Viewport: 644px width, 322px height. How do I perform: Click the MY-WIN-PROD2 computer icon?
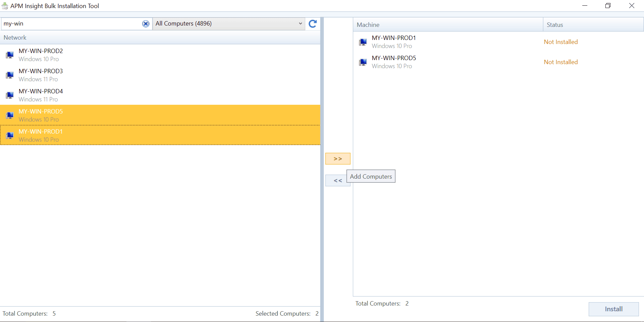(x=10, y=55)
